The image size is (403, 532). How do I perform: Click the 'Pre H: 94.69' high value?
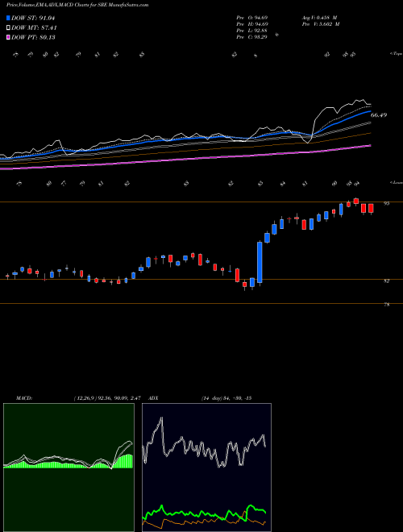tap(252, 24)
